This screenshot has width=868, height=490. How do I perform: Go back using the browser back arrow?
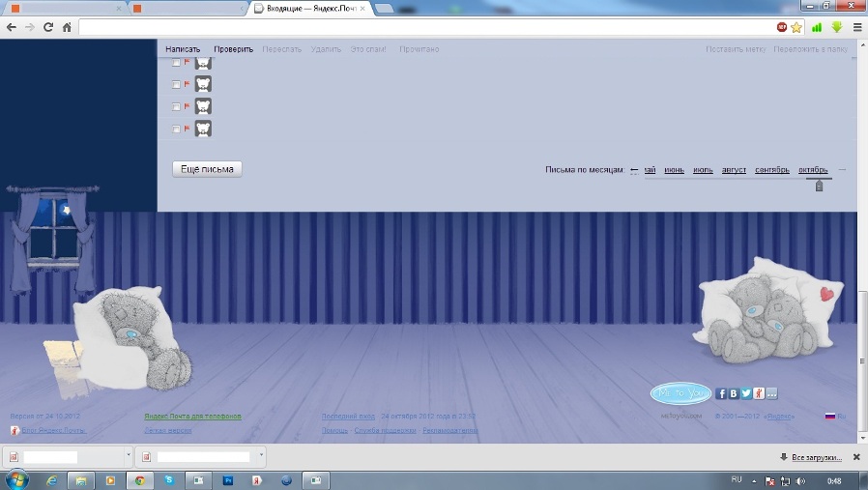tap(11, 27)
